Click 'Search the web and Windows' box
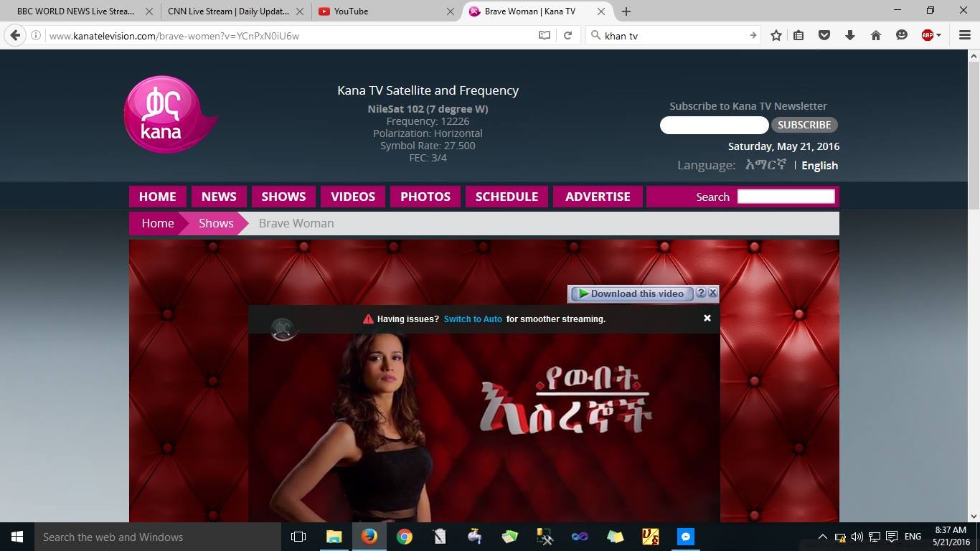980x551 pixels. tap(158, 537)
